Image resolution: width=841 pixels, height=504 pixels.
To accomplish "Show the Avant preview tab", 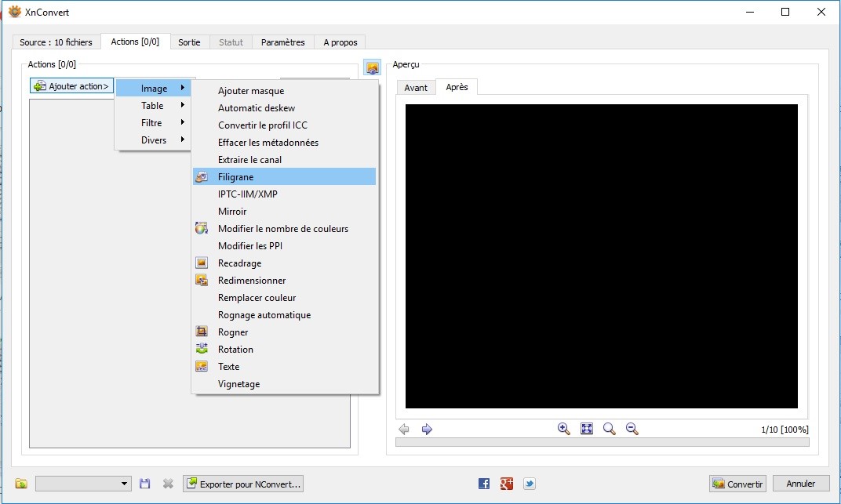I will [x=416, y=88].
